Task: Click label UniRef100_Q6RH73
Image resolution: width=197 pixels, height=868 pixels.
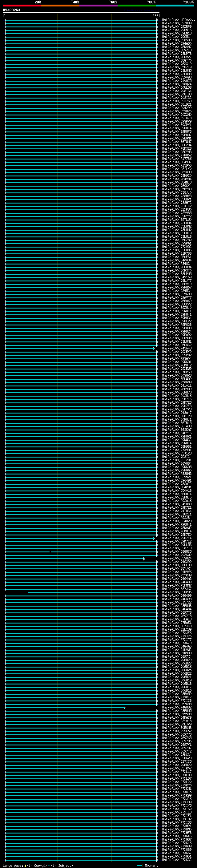Action: pyautogui.click(x=177, y=393)
